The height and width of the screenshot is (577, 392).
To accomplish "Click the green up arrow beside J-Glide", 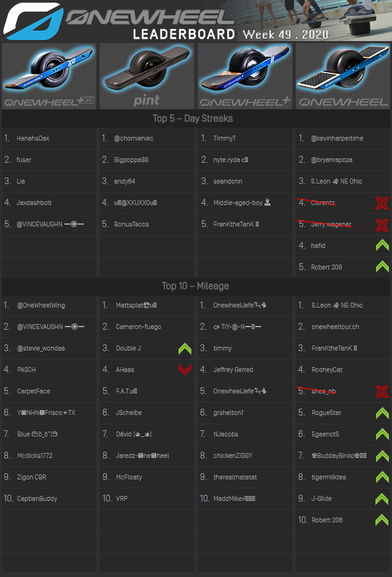I will click(382, 499).
